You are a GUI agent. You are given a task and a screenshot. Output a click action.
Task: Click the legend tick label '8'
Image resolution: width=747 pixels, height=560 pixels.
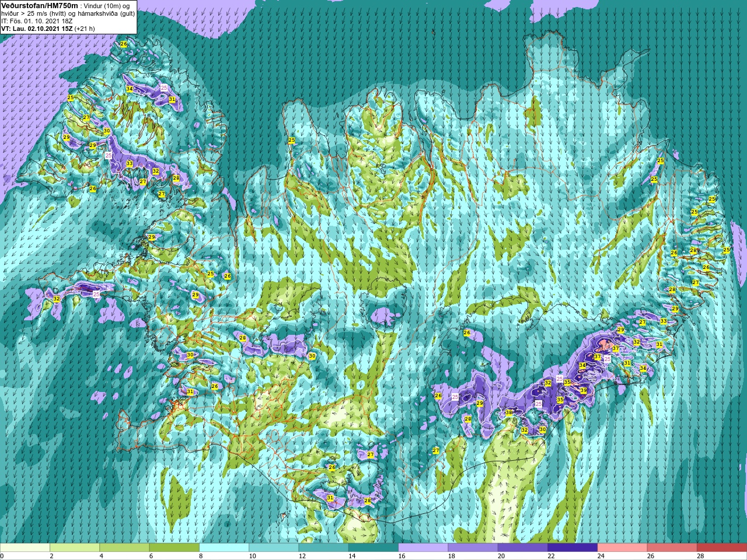(201, 556)
